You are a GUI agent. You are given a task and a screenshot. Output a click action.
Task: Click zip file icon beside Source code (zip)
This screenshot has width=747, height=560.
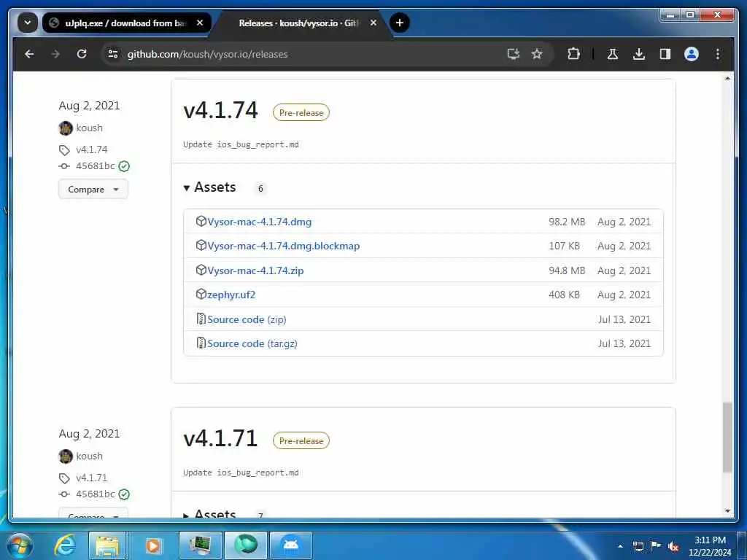pyautogui.click(x=201, y=319)
